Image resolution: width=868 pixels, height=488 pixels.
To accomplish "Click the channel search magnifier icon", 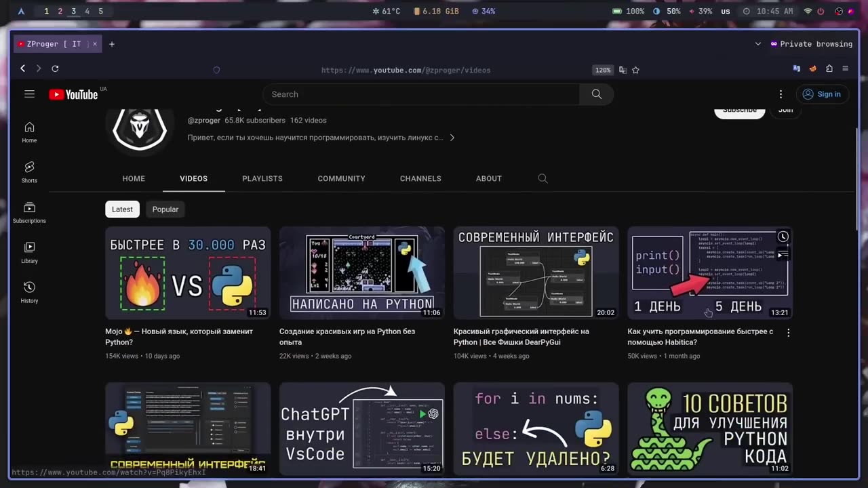I will (x=542, y=178).
